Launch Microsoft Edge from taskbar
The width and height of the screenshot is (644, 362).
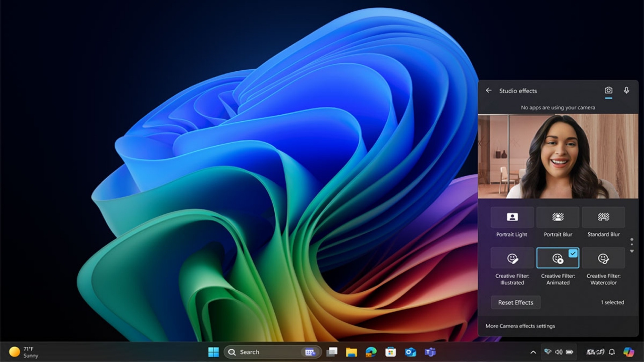click(371, 352)
